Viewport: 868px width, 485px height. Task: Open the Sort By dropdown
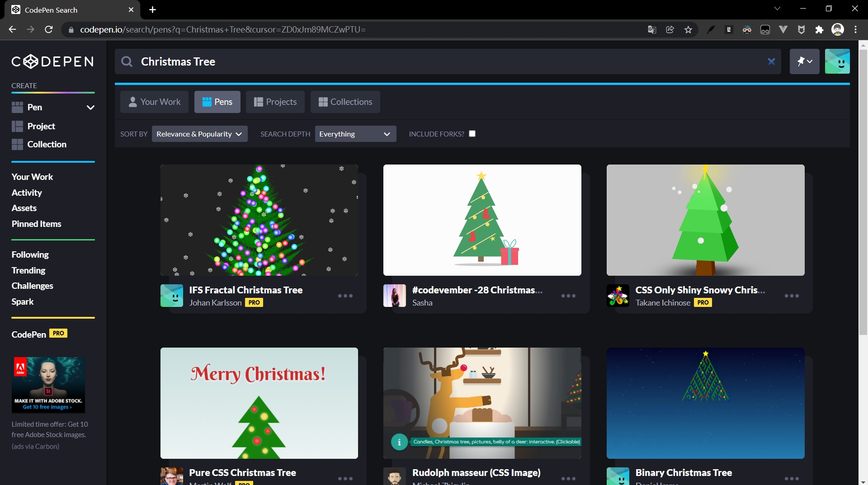coord(199,134)
